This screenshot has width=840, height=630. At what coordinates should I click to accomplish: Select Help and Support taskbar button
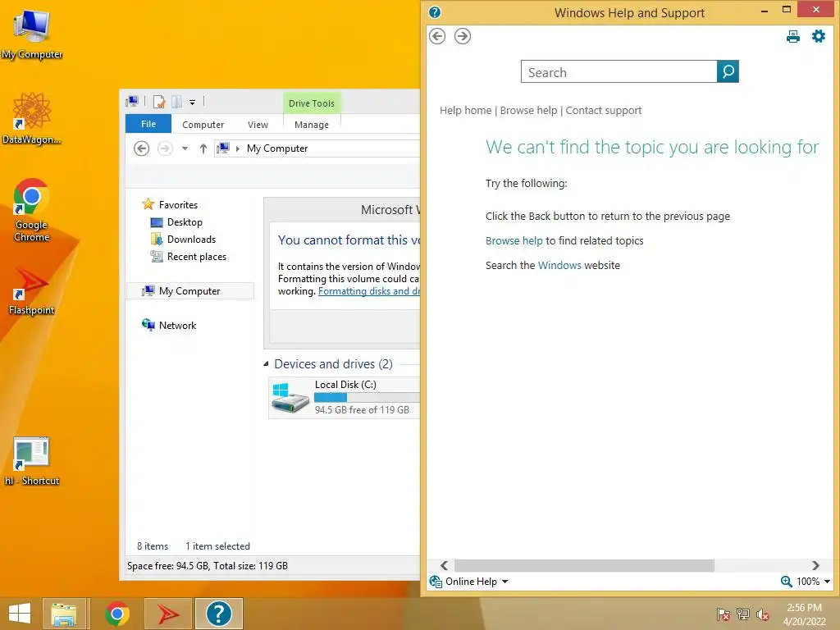click(218, 614)
